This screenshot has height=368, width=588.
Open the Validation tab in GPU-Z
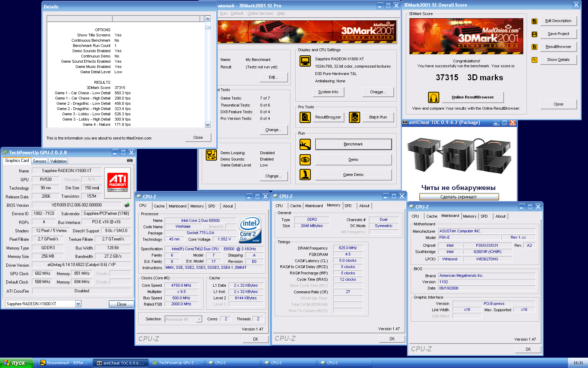click(58, 161)
